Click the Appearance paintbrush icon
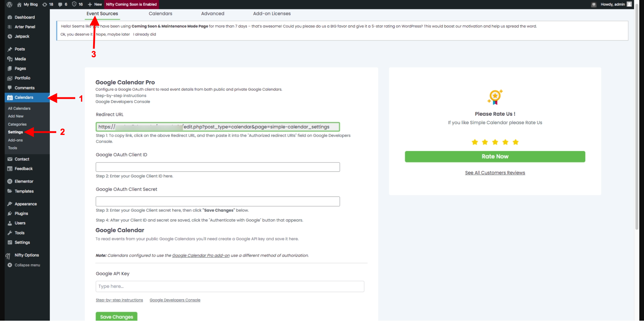This screenshot has height=325, width=644. pos(10,204)
